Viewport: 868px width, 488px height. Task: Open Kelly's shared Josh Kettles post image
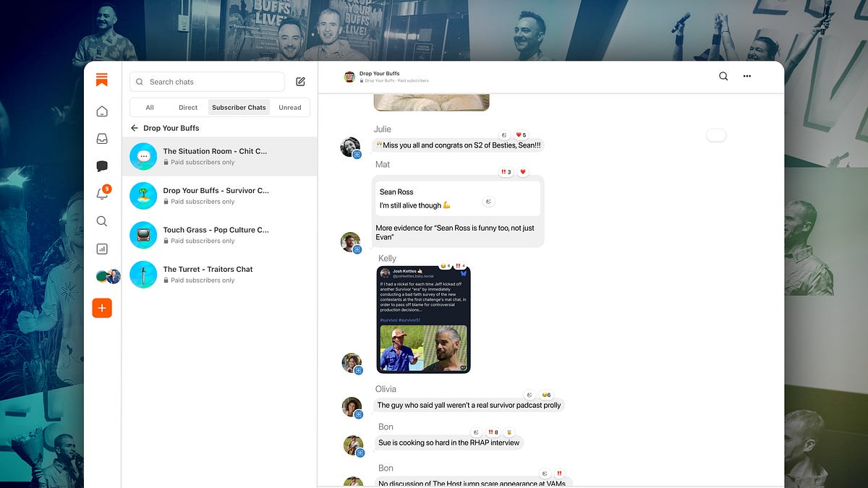pyautogui.click(x=424, y=320)
